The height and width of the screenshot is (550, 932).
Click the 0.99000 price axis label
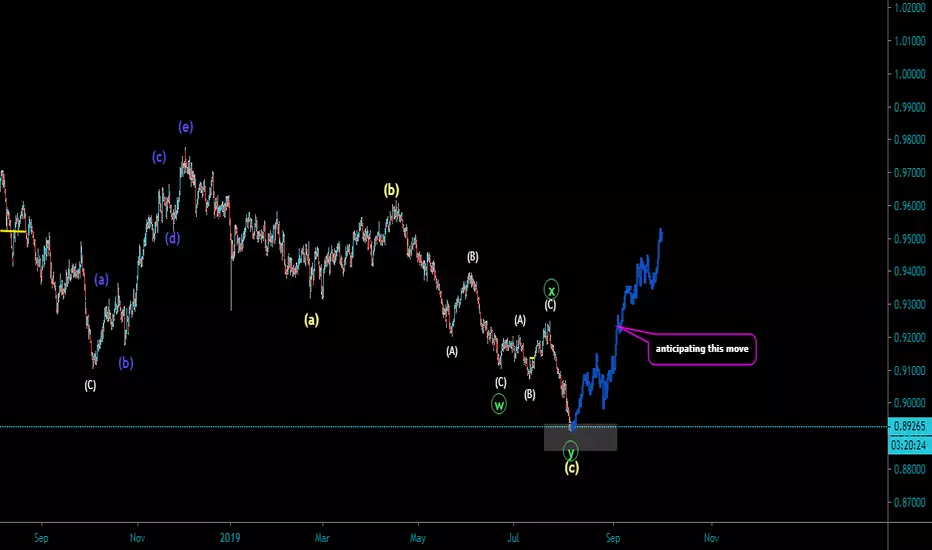pos(909,107)
